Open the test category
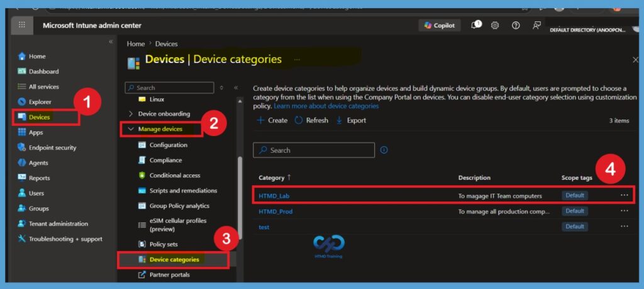 (264, 227)
